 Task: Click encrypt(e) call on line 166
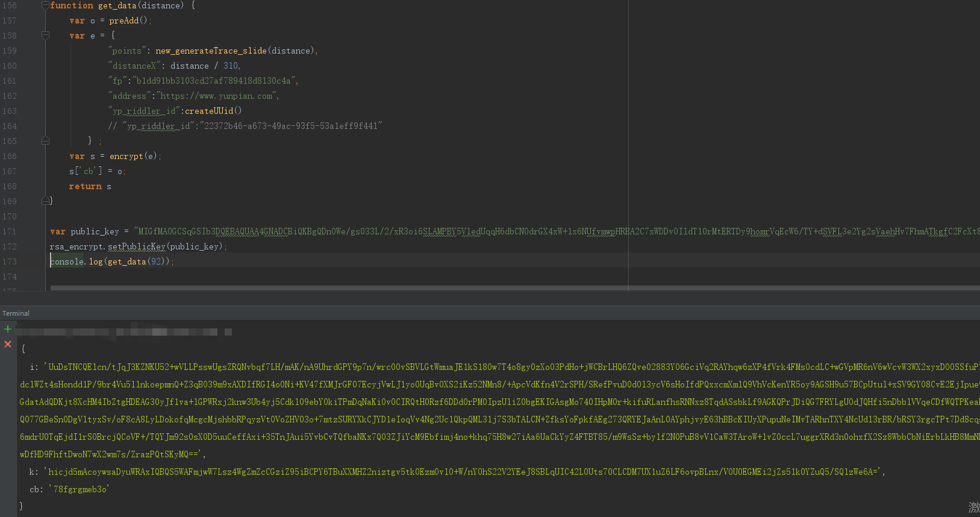[133, 156]
